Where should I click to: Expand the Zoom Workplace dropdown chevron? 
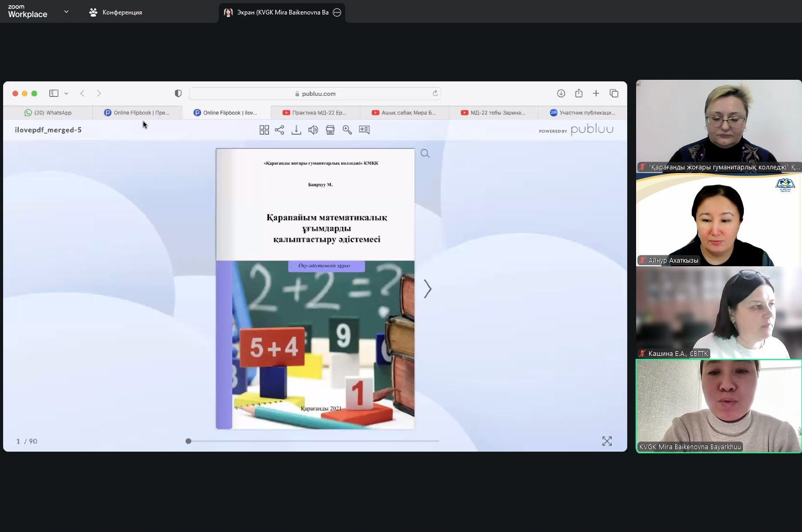66,11
